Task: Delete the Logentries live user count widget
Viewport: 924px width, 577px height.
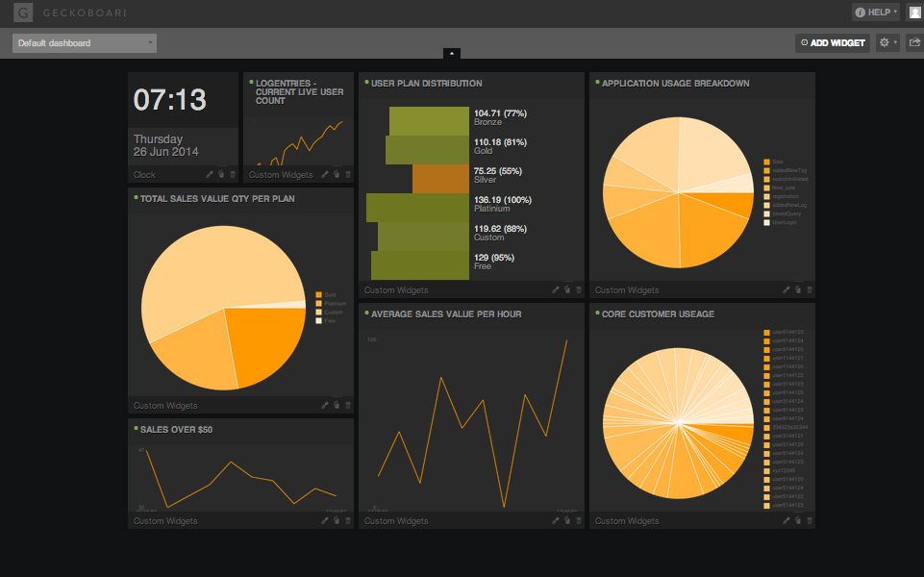Action: 348,175
